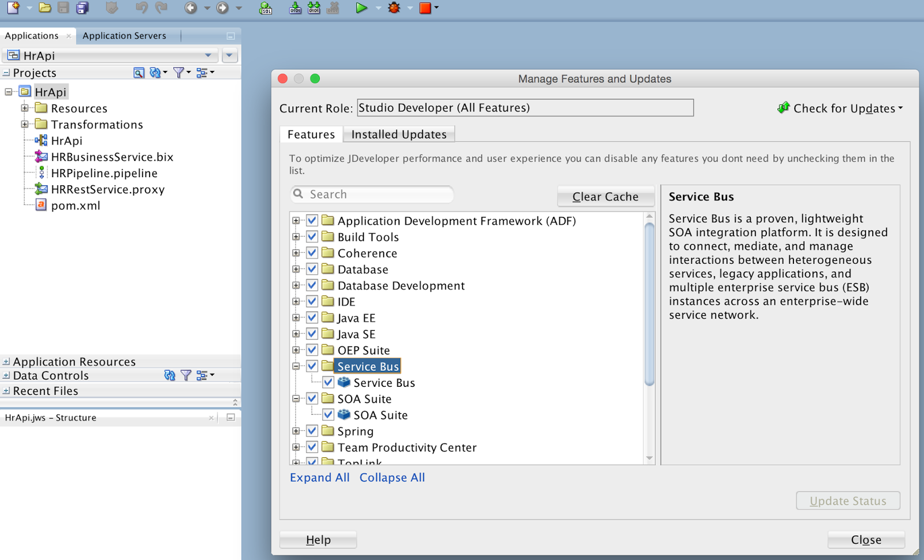This screenshot has height=560, width=924.
Task: Click the features list scrollbar thumb
Action: coord(650,304)
